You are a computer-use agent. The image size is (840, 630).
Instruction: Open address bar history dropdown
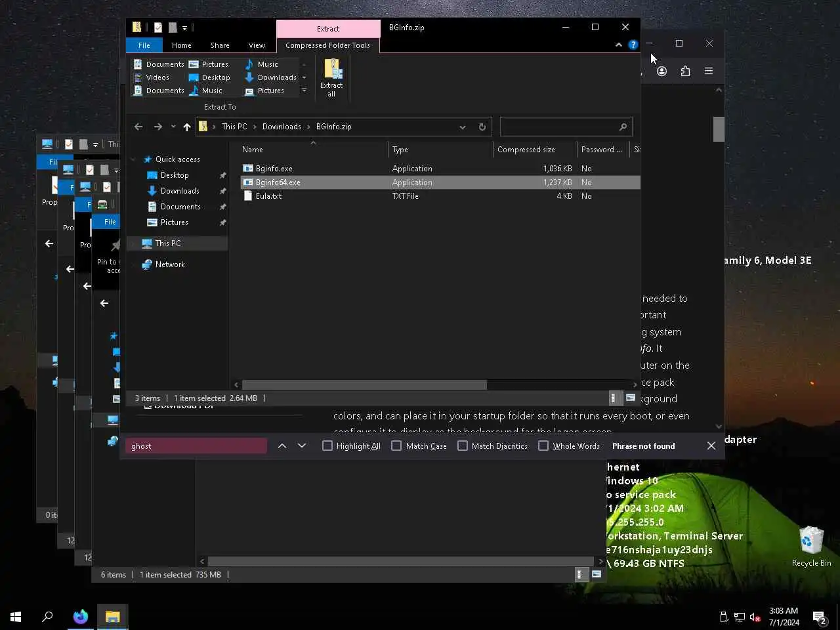point(463,127)
